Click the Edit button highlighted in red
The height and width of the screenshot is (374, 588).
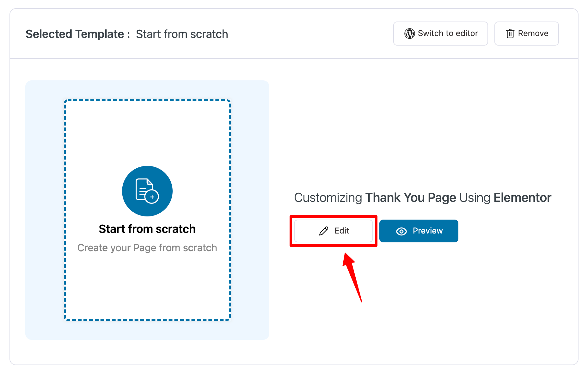[x=334, y=231]
